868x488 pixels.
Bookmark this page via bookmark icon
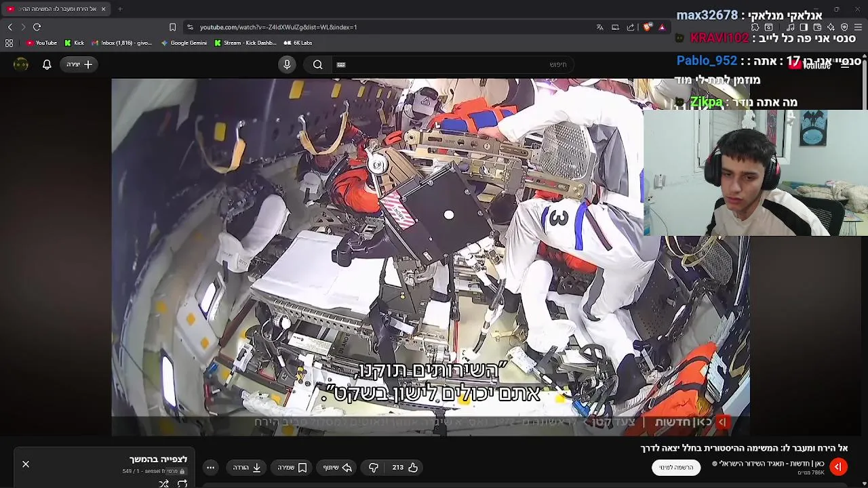[172, 27]
